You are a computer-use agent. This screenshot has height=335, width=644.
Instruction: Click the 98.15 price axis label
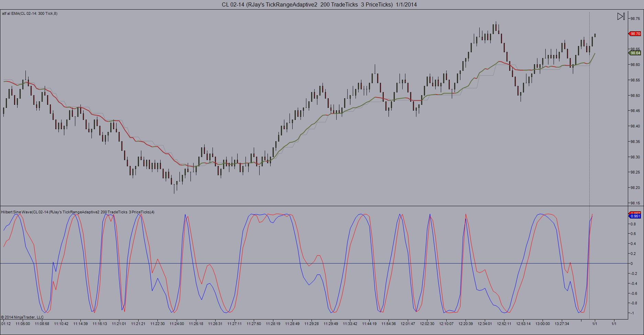(635, 203)
